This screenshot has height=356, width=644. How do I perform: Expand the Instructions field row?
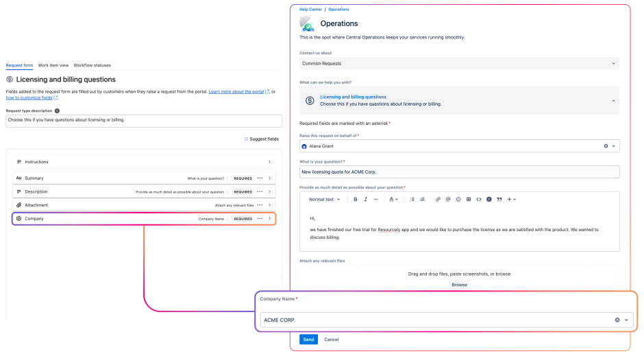pos(269,162)
